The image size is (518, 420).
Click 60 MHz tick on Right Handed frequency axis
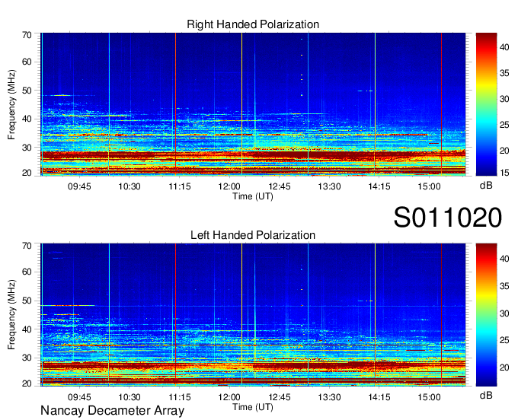coord(27,62)
